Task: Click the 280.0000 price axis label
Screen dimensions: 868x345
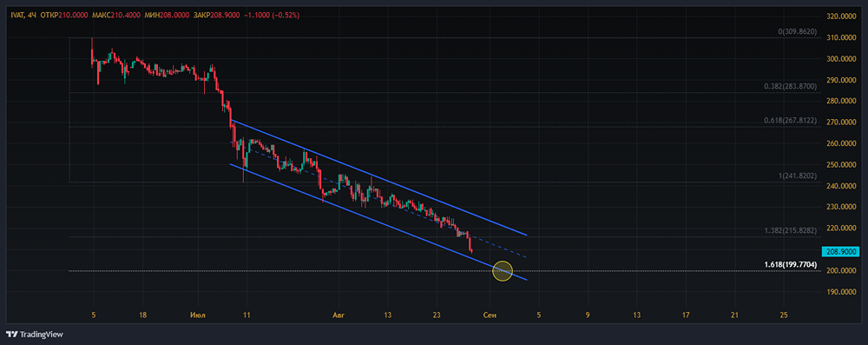Action: tap(842, 101)
